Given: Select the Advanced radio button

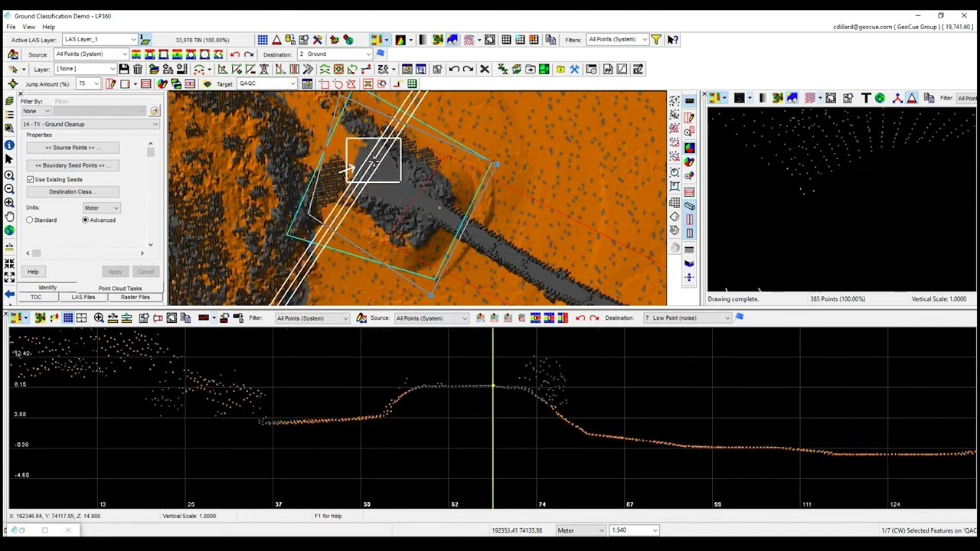Looking at the screenshot, I should [x=86, y=220].
